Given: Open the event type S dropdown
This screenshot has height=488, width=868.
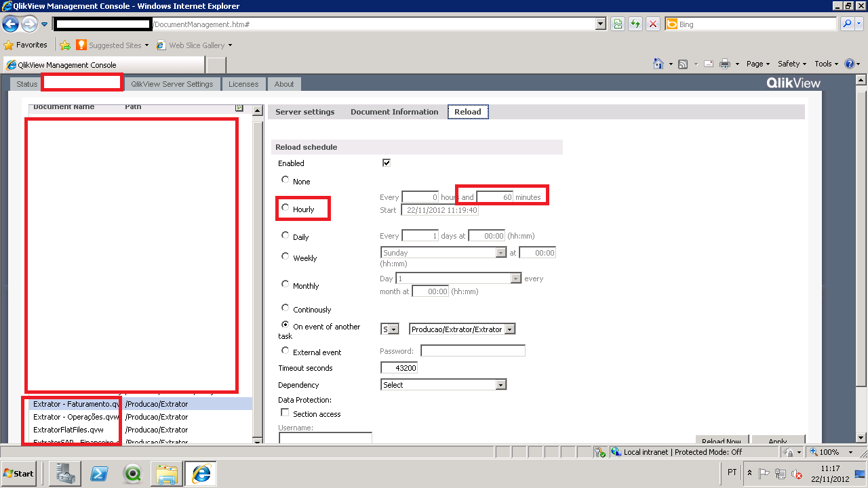Looking at the screenshot, I should (x=390, y=329).
